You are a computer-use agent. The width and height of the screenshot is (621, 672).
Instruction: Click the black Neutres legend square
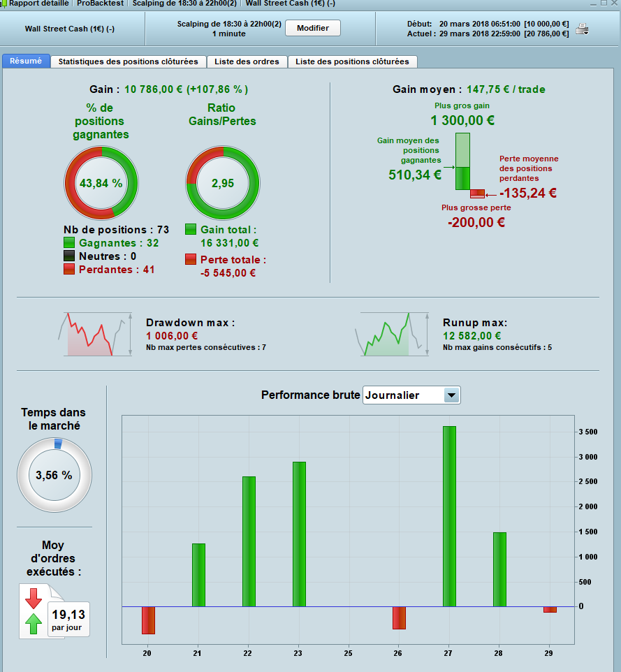[69, 256]
